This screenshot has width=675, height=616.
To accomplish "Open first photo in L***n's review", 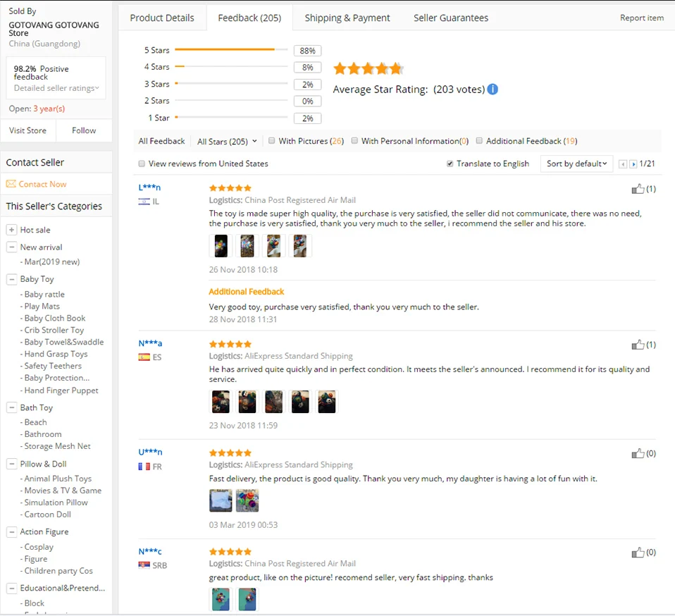I will tap(221, 246).
